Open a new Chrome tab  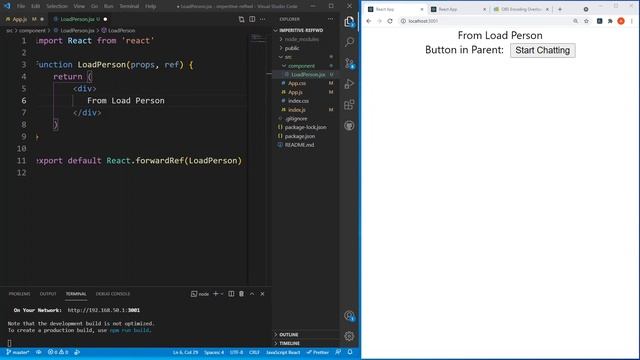(560, 9)
